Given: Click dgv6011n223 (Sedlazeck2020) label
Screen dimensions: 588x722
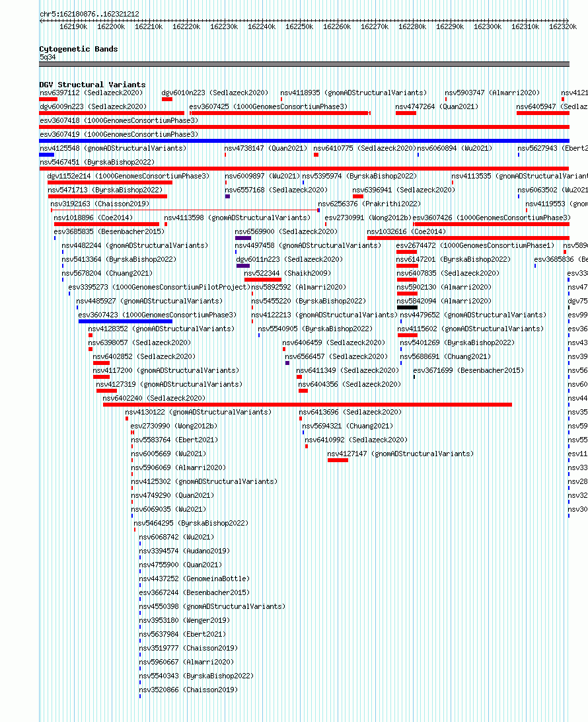Looking at the screenshot, I should pos(289,259).
